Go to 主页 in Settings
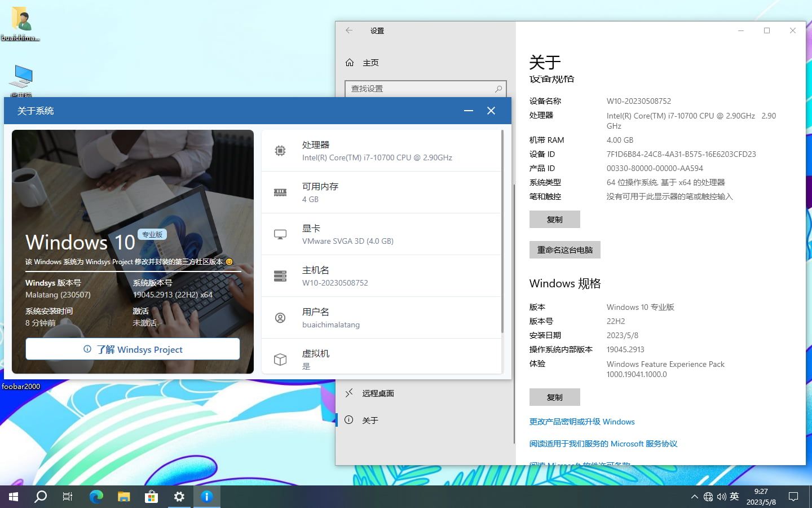The image size is (812, 508). pyautogui.click(x=370, y=63)
